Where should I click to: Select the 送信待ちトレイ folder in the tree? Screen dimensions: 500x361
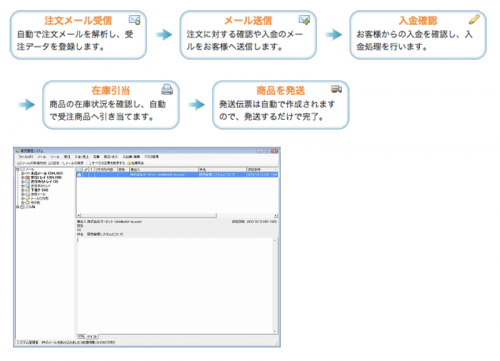pos(44,182)
